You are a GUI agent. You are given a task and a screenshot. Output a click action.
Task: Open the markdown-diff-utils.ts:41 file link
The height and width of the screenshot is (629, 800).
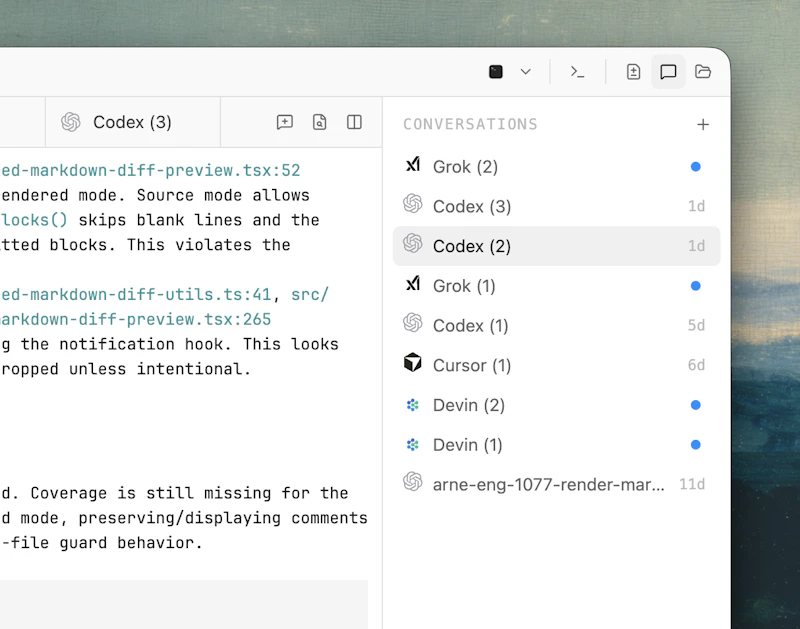click(x=136, y=295)
